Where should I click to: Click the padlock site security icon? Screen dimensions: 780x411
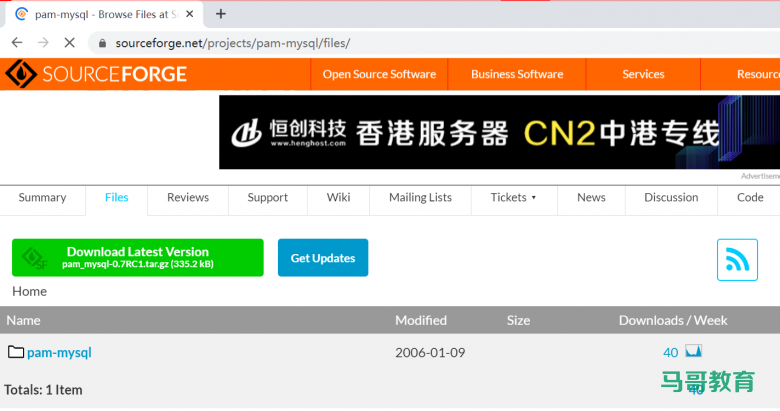click(x=102, y=43)
